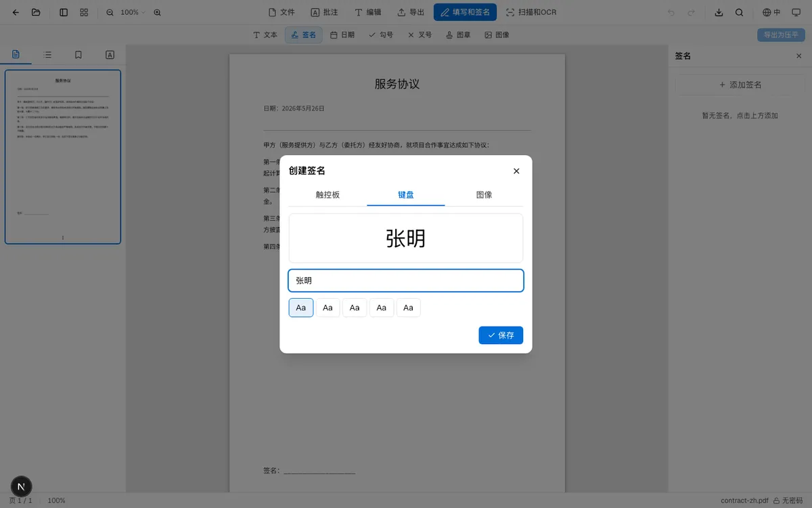This screenshot has width=812, height=508.
Task: Click the zoom in magnifier icon
Action: point(158,12)
